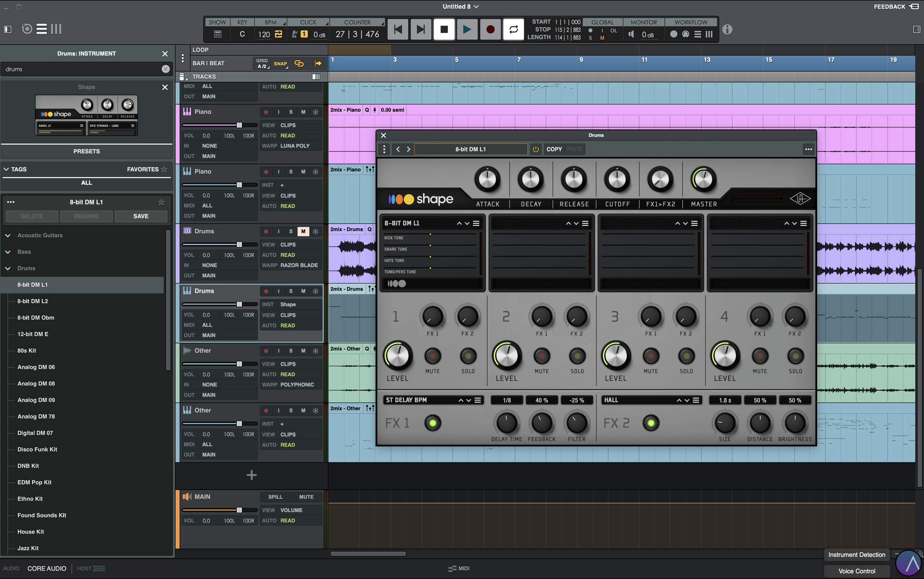
Task: Toggle the right sidebar panel icon
Action: click(916, 29)
